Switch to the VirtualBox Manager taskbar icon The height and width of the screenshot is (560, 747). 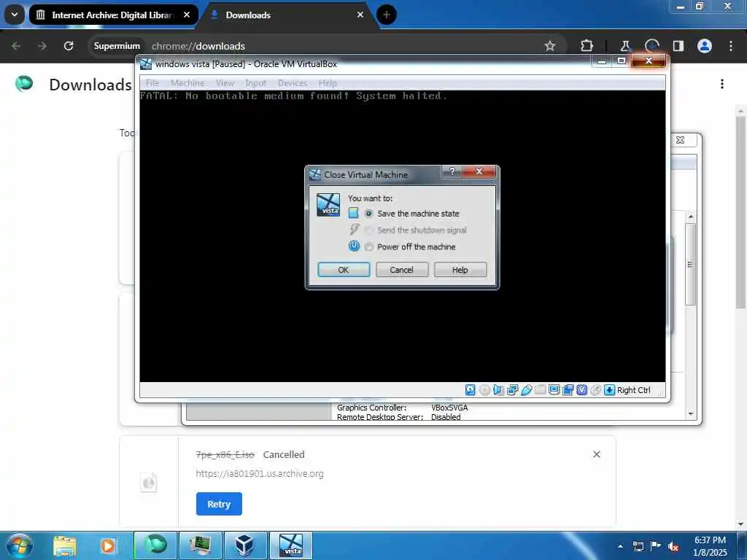[245, 545]
